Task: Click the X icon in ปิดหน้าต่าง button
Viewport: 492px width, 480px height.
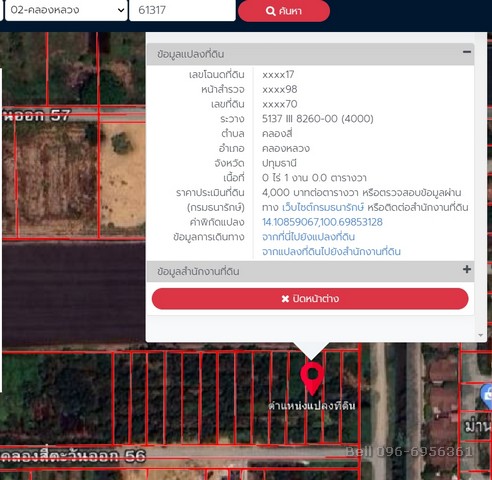Action: [285, 299]
